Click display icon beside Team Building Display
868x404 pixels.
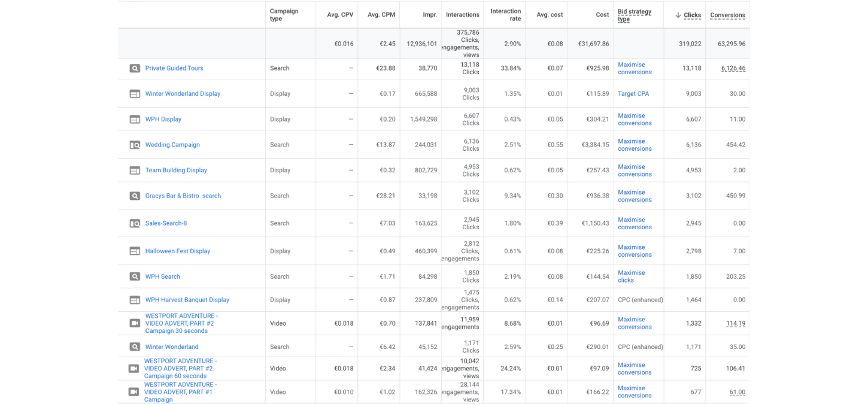click(x=135, y=171)
